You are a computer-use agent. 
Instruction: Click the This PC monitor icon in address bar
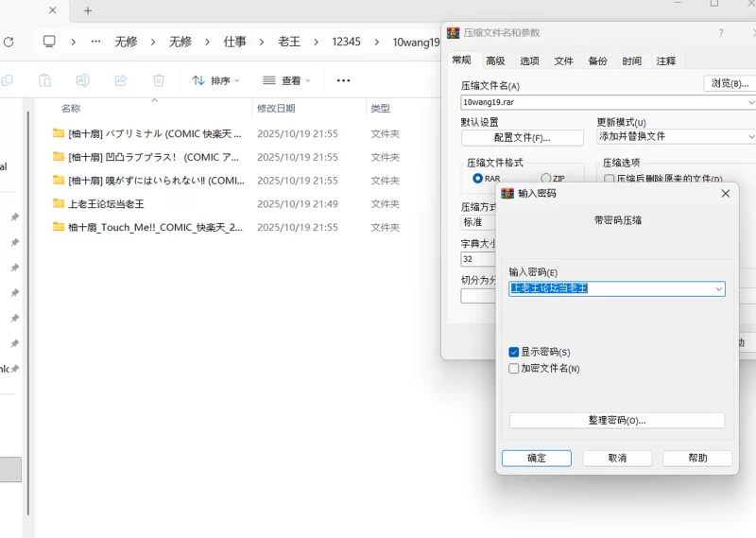49,42
